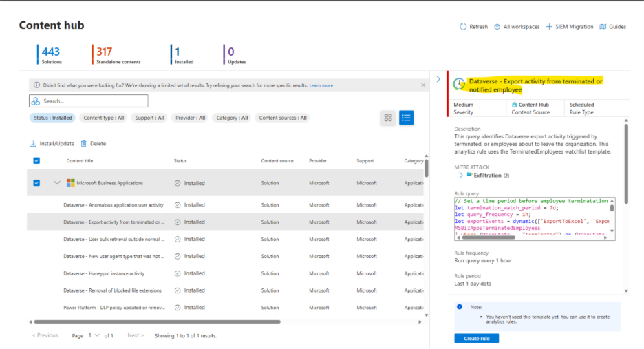The height and width of the screenshot is (349, 644).
Task: Click the SIEM Migration plus icon
Action: 549,27
